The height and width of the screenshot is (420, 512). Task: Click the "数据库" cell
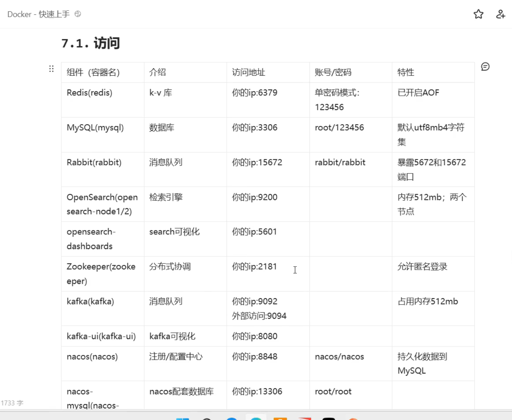pos(185,135)
